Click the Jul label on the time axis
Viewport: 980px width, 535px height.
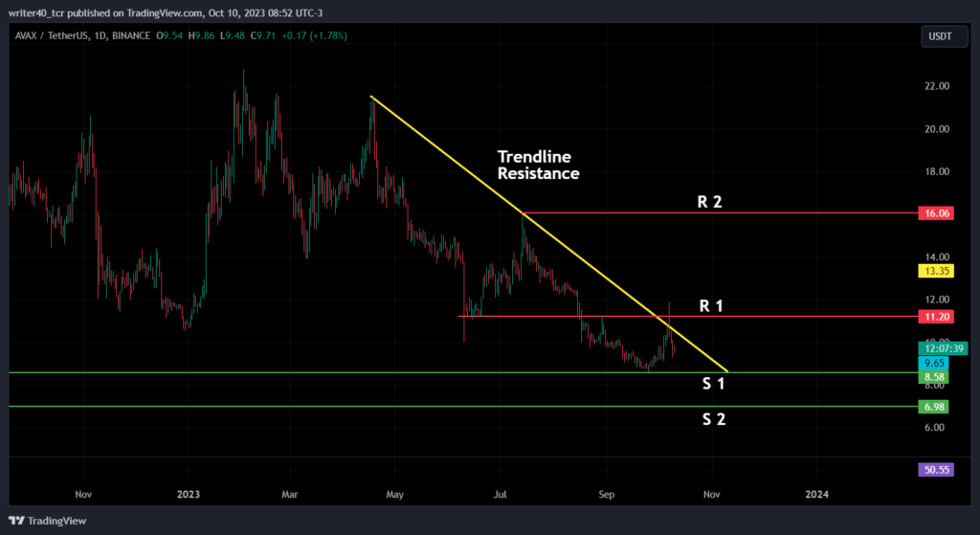point(500,495)
